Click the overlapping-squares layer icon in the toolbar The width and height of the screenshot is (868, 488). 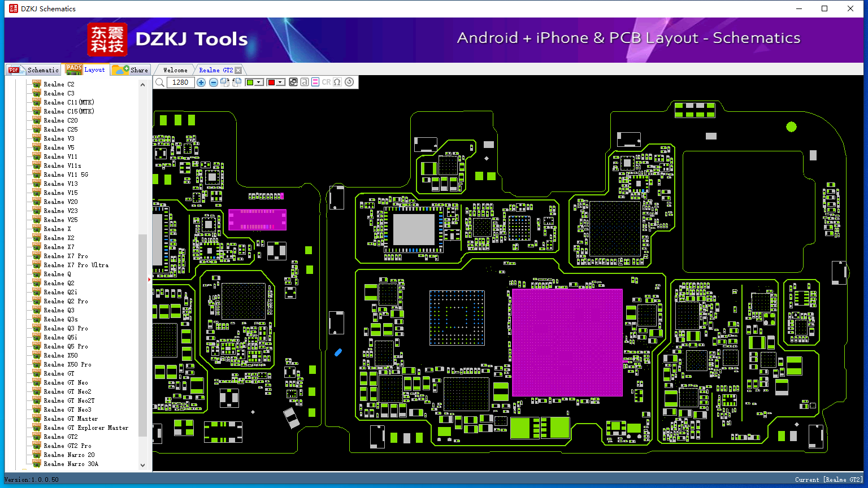293,82
